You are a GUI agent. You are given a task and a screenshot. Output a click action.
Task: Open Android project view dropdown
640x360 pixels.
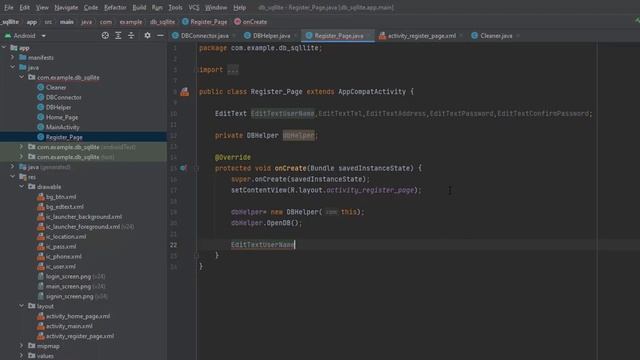[x=44, y=36]
